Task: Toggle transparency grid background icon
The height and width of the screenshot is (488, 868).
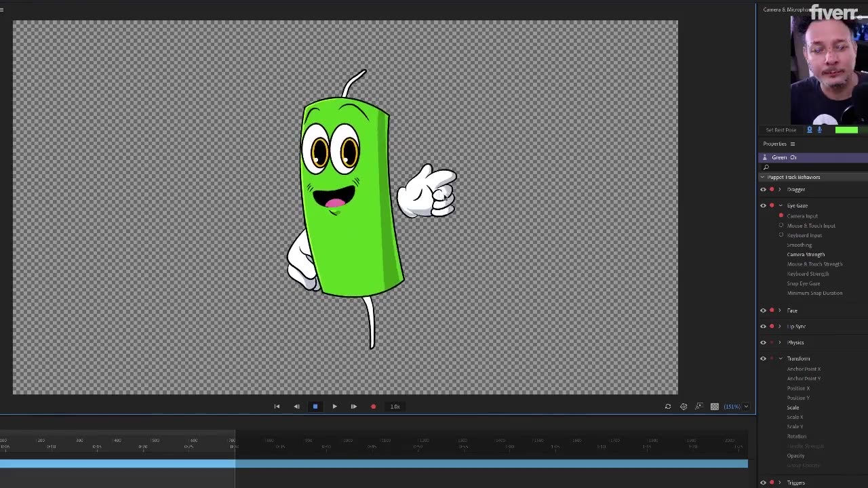Action: tap(715, 407)
